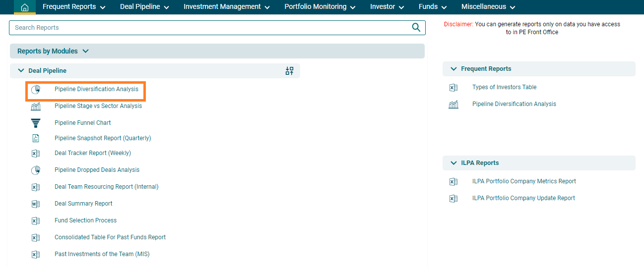Image resolution: width=644 pixels, height=267 pixels.
Task: Collapse the Deal Pipeline section
Action: pyautogui.click(x=21, y=71)
